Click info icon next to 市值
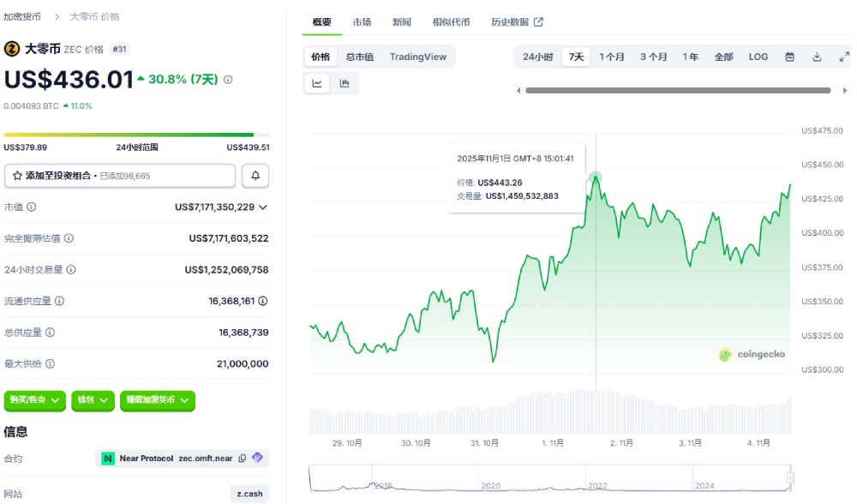Screen dimensions: 857x504 coord(32,207)
